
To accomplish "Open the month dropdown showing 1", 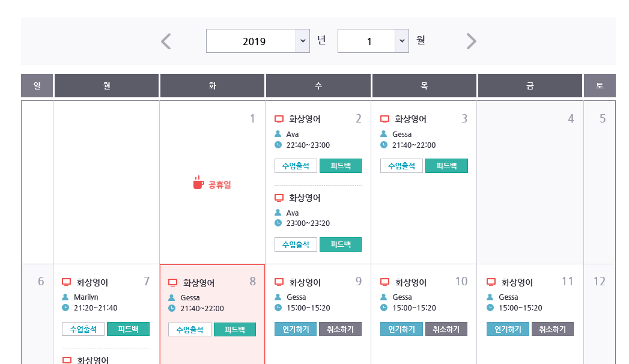I will pos(373,41).
